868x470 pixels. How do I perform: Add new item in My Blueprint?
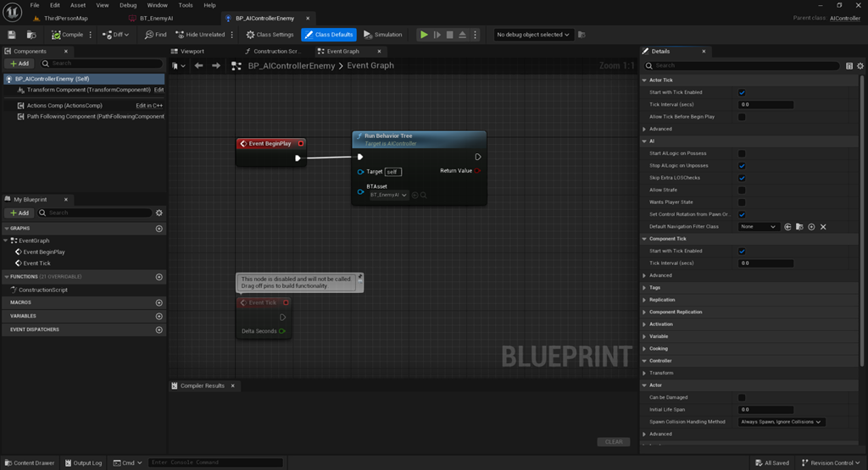tap(19, 213)
